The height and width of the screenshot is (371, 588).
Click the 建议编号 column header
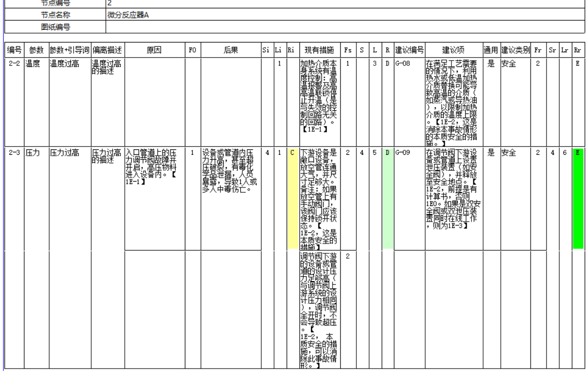click(x=409, y=51)
